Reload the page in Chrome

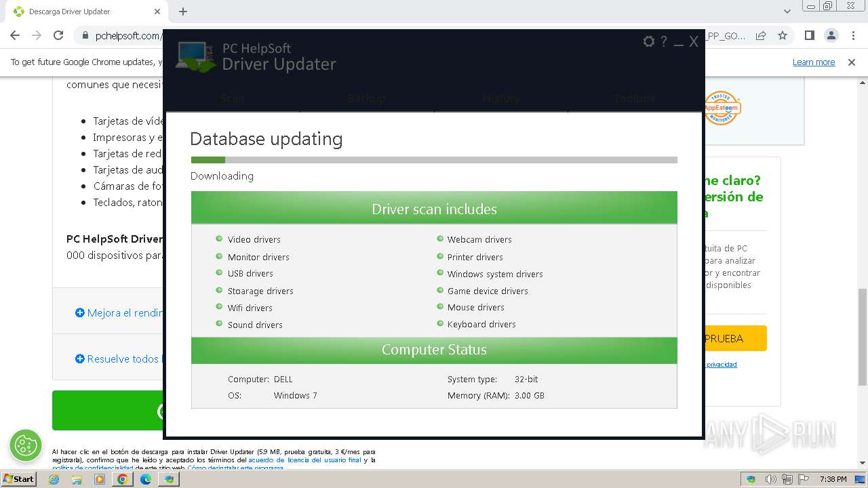tap(58, 35)
